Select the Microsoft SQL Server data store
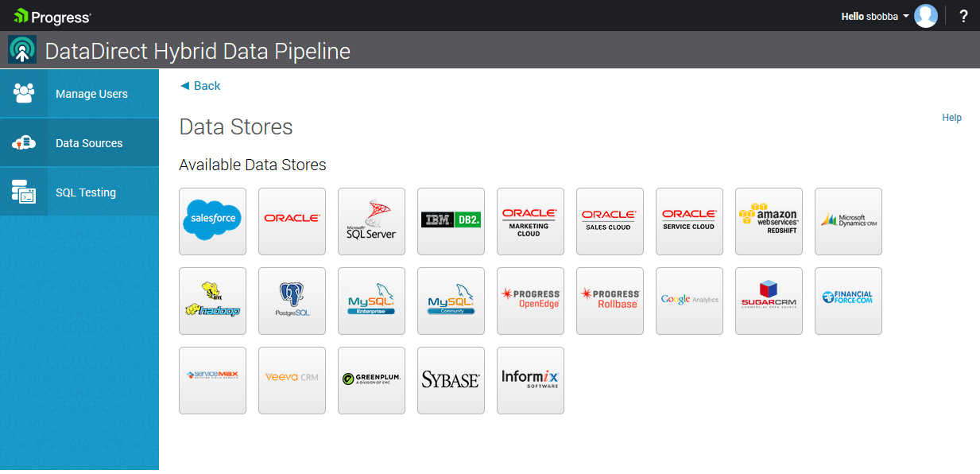980x474 pixels. [x=371, y=221]
